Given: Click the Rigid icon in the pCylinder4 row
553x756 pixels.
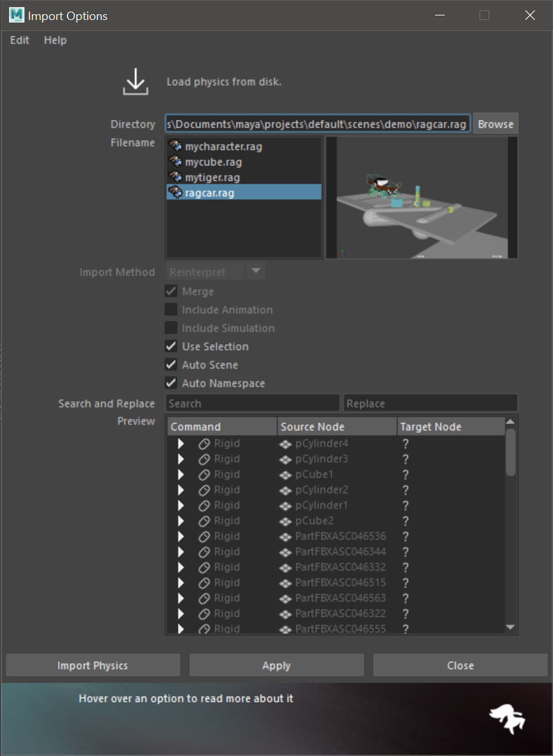Looking at the screenshot, I should pos(204,443).
